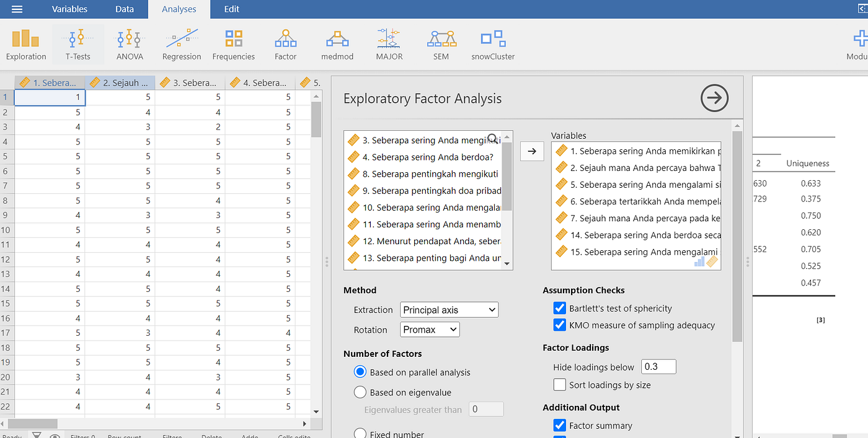Image resolution: width=868 pixels, height=438 pixels.
Task: Click the 0.375 uniqueness value in results
Action: (810, 199)
